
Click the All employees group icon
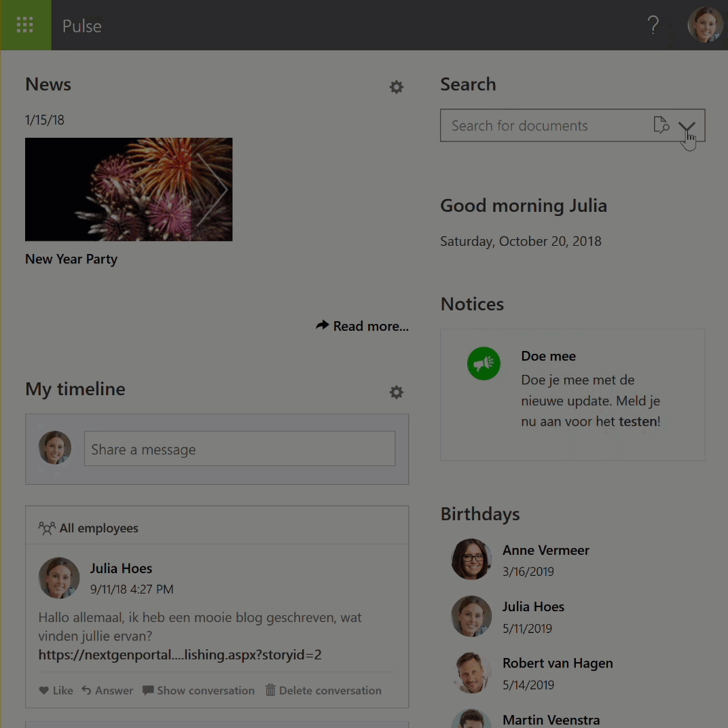pyautogui.click(x=47, y=528)
